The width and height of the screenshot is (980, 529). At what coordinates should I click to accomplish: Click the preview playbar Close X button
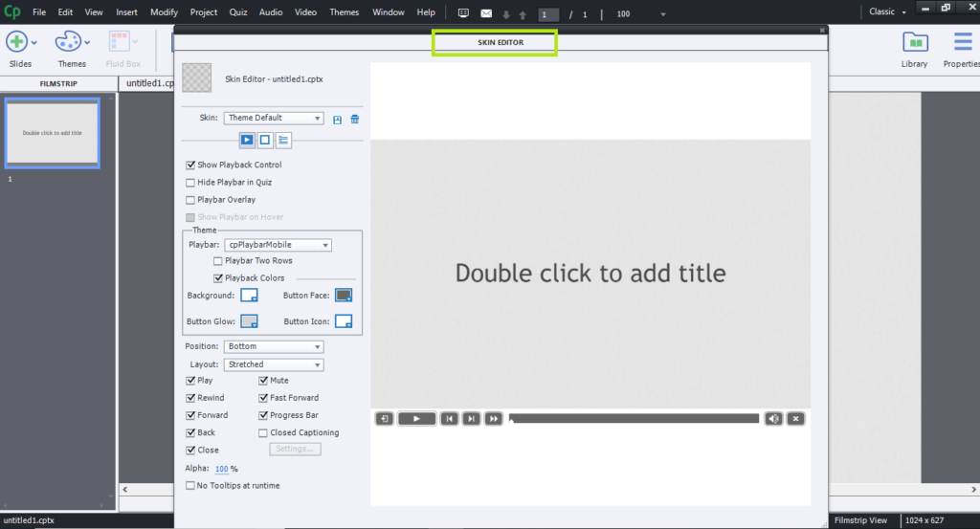tap(795, 418)
